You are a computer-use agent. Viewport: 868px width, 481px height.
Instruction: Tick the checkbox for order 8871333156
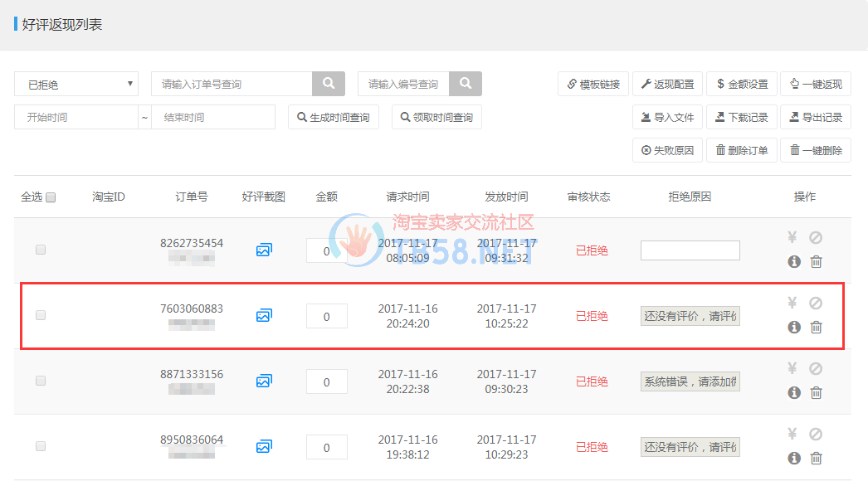(x=41, y=381)
